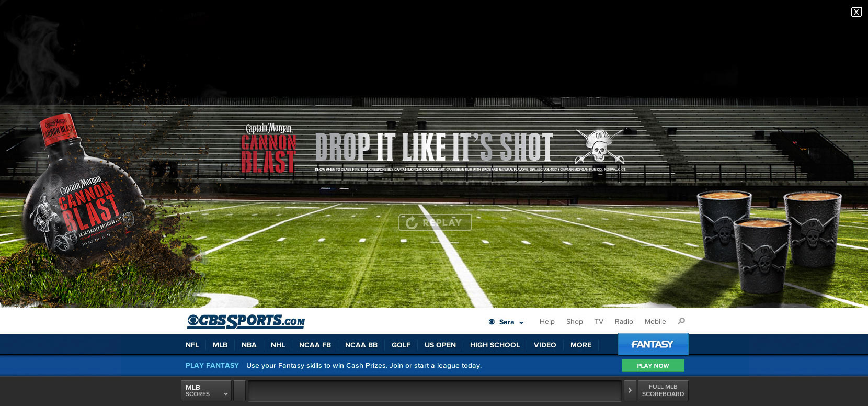Click the Captain Morgan Cannon Blast logo
The image size is (868, 406).
point(269,148)
